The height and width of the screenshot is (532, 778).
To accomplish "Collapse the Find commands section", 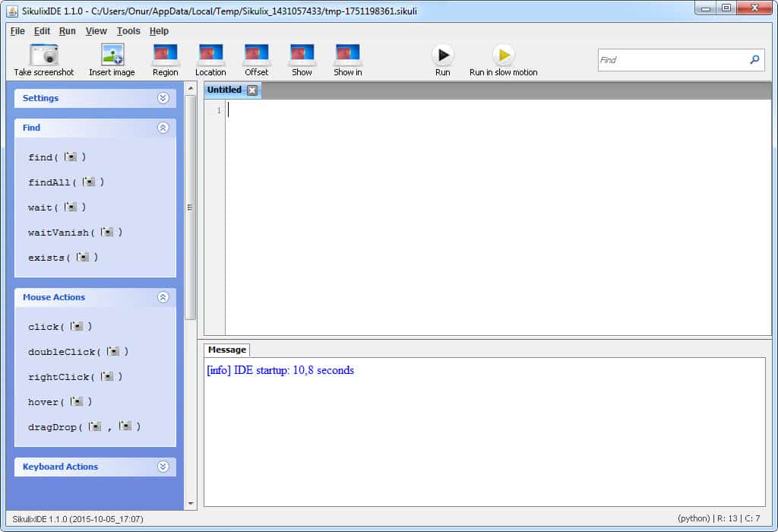I will tap(163, 128).
